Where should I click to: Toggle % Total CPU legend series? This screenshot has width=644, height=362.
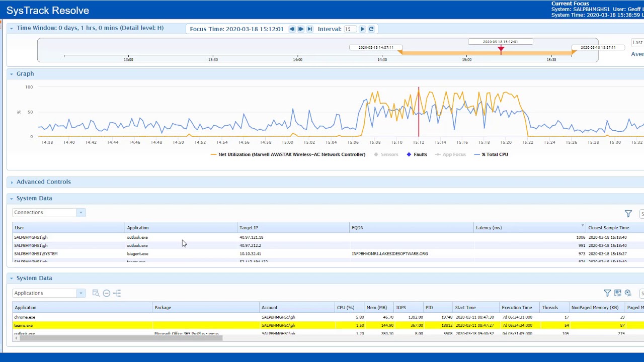[491, 154]
